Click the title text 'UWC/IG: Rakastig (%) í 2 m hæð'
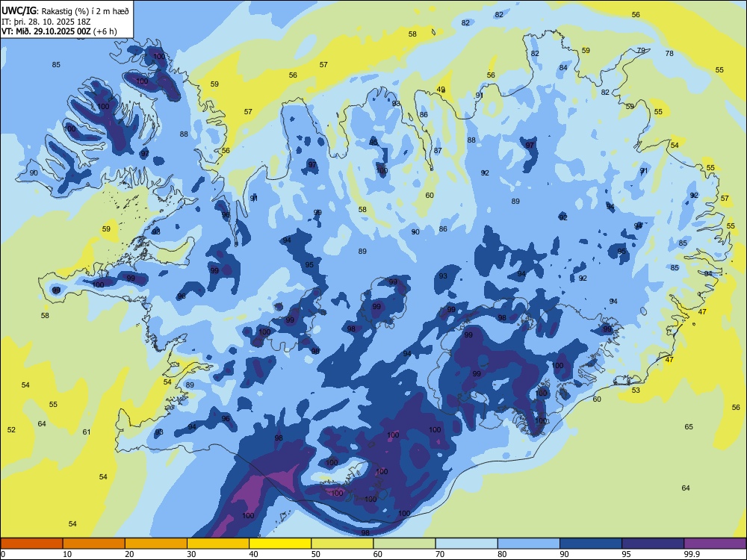The height and width of the screenshot is (560, 747). (x=65, y=10)
